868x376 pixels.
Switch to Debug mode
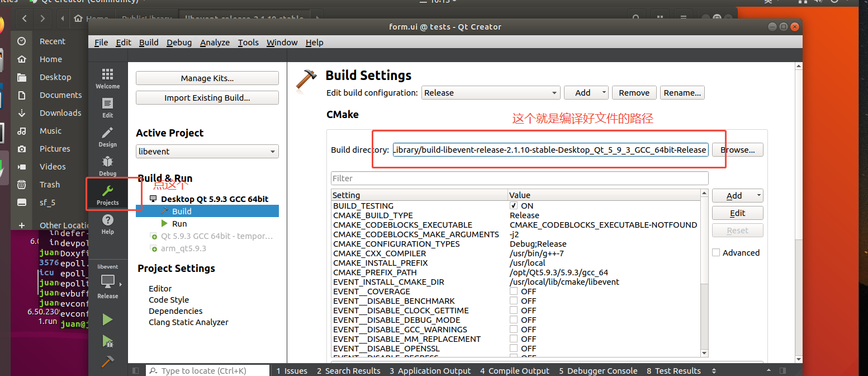click(x=107, y=166)
